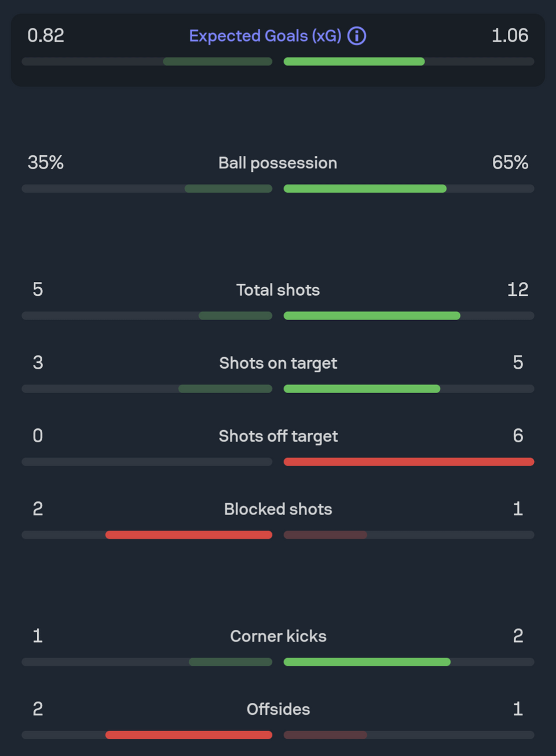Click the Offsides label
Image resolution: width=556 pixels, height=756 pixels.
pyautogui.click(x=278, y=710)
